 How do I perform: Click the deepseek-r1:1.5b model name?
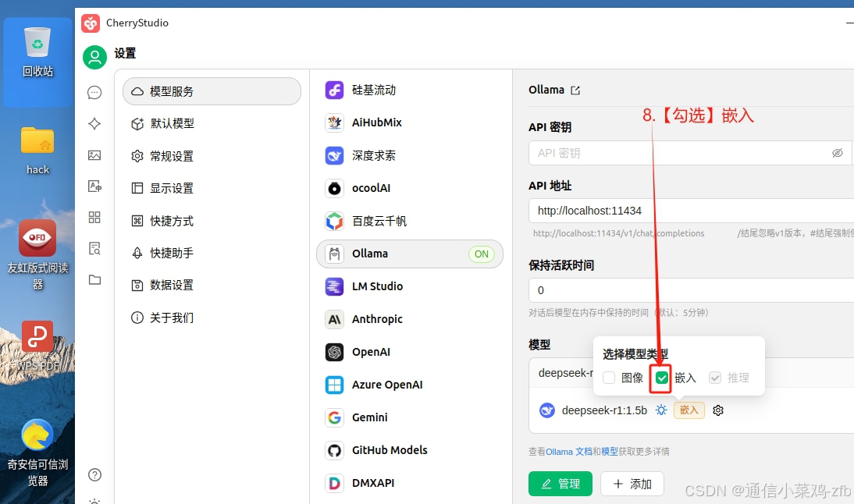pyautogui.click(x=604, y=410)
